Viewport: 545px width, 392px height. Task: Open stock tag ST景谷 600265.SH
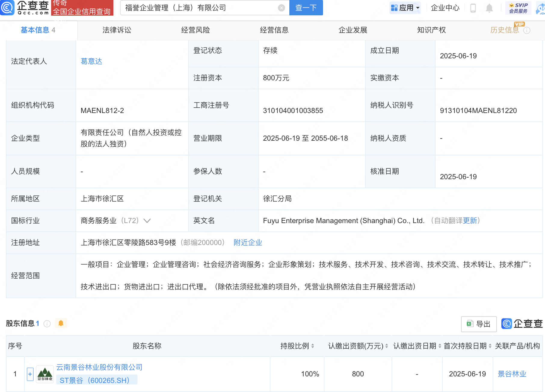coord(97,380)
